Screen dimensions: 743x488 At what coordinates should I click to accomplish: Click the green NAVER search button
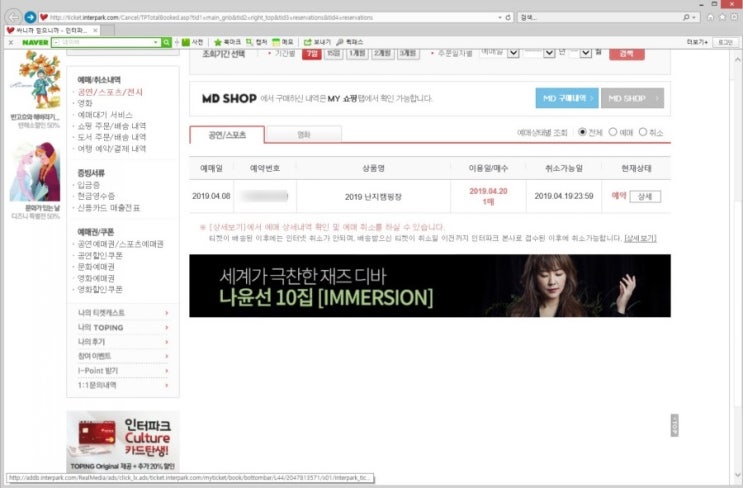[166, 43]
